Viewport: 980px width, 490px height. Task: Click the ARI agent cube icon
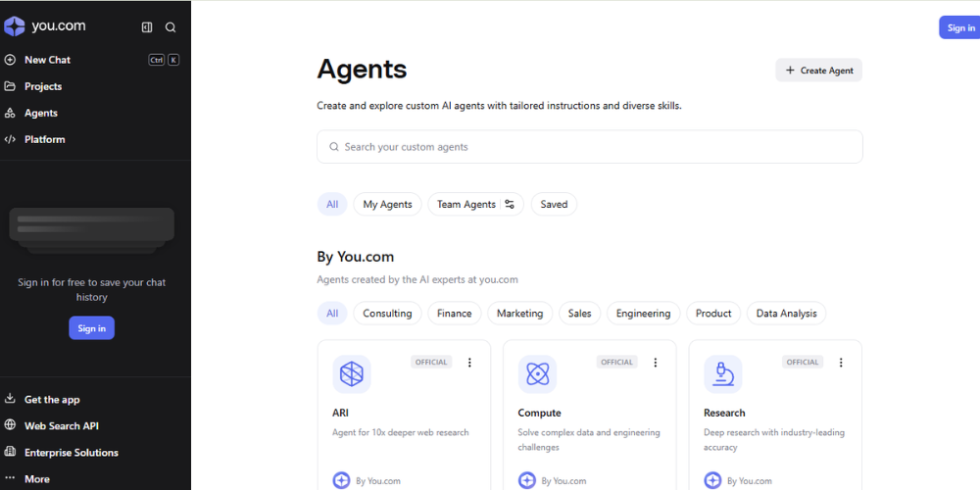pyautogui.click(x=352, y=374)
